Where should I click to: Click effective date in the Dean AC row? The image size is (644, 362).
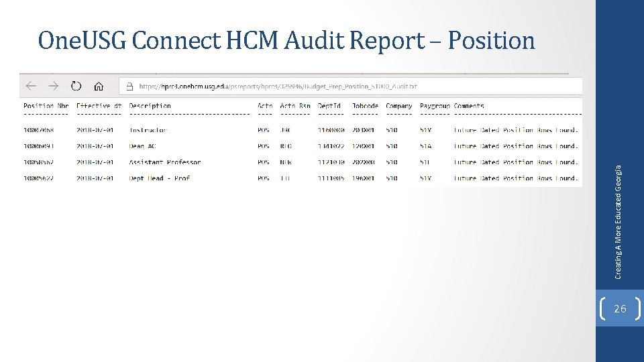tap(95, 146)
